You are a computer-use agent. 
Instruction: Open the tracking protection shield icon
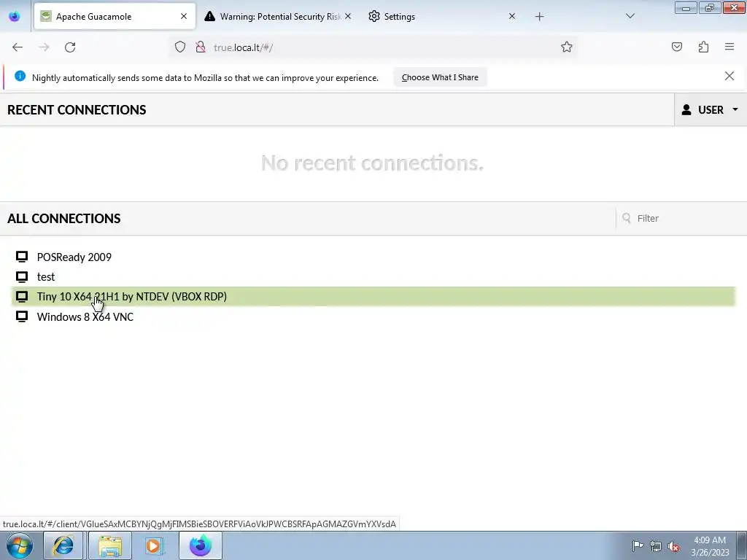click(x=179, y=47)
